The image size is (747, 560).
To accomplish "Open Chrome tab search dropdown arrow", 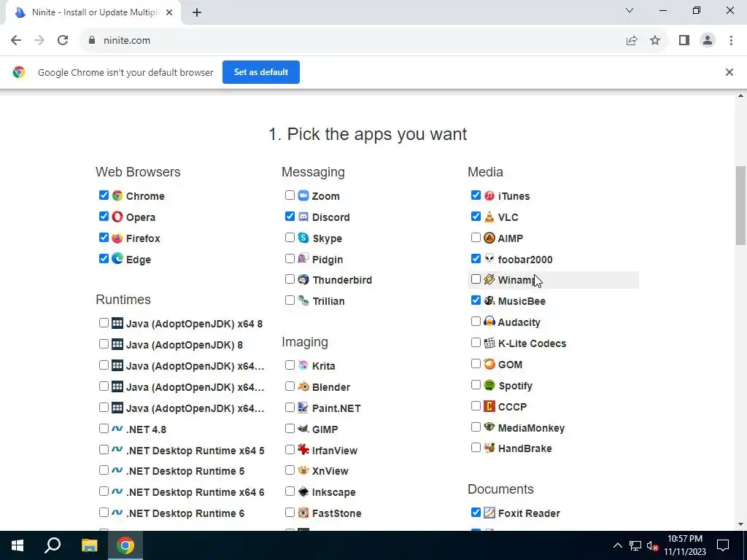I will 630,10.
